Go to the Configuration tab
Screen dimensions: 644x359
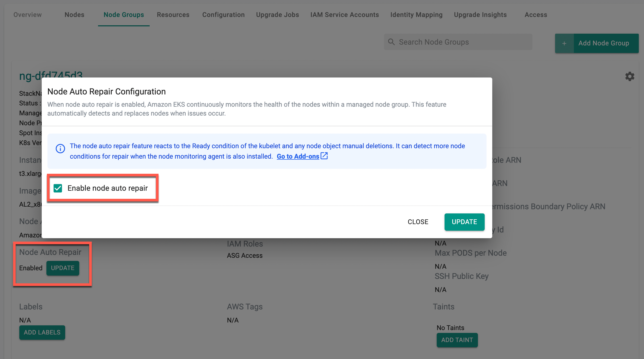click(223, 15)
